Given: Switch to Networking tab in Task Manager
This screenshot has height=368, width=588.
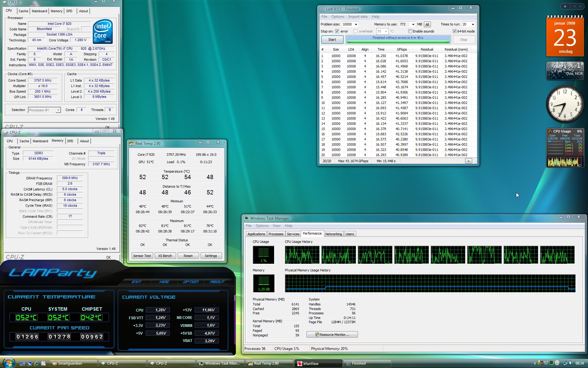Looking at the screenshot, I should point(334,234).
